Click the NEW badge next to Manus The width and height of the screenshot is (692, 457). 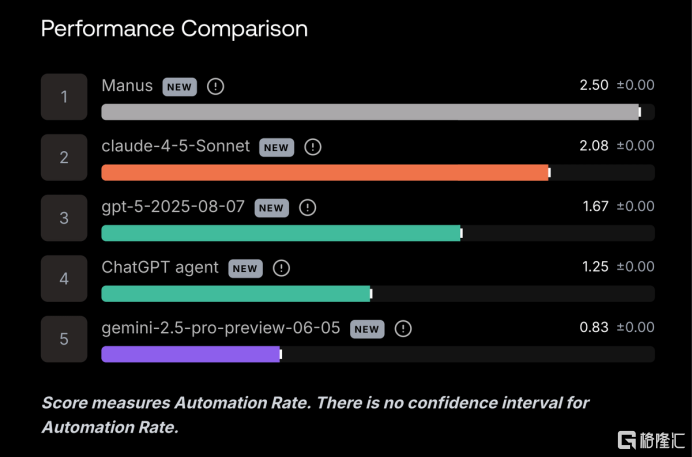[179, 87]
